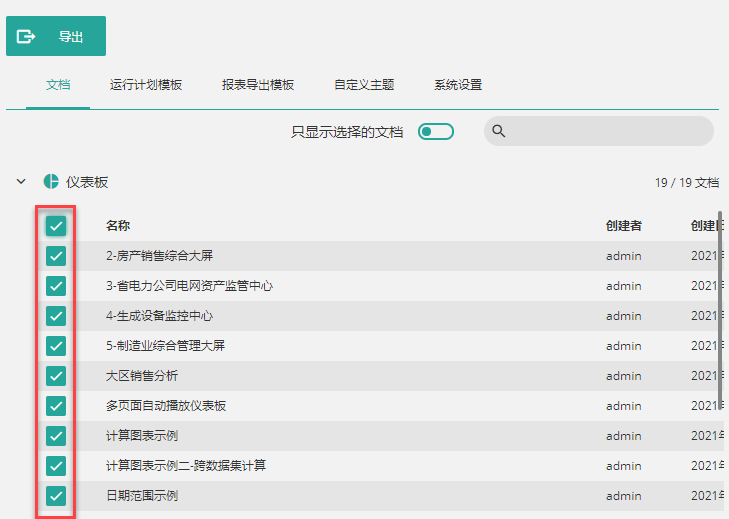
Task: Click the 名称 column header
Action: tap(118, 226)
